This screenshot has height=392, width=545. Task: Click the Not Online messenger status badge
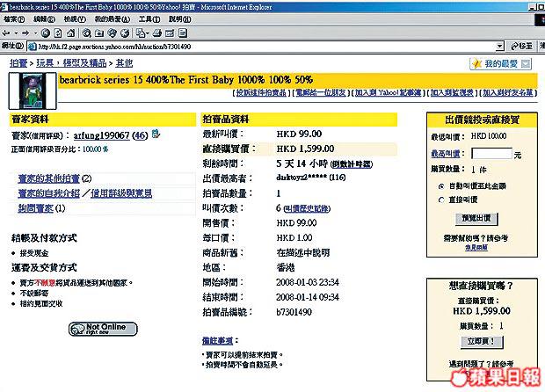click(x=103, y=329)
